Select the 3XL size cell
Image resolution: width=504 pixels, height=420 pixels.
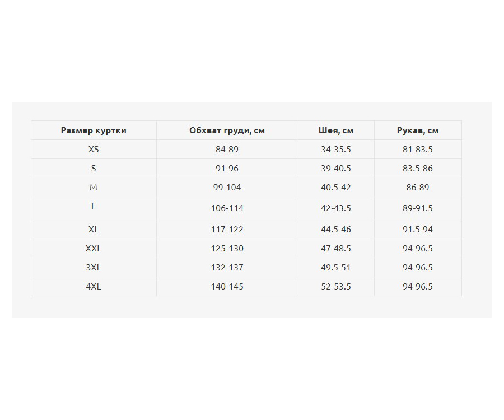[x=94, y=268]
